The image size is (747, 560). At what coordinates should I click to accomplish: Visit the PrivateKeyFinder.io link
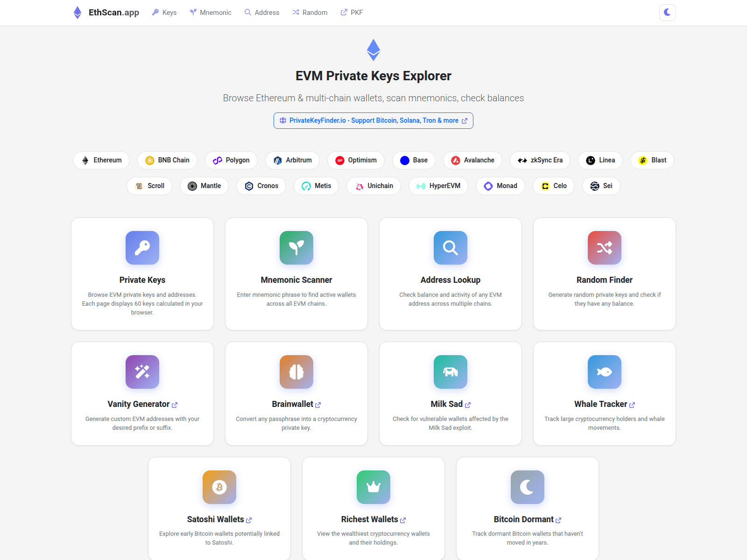373,120
